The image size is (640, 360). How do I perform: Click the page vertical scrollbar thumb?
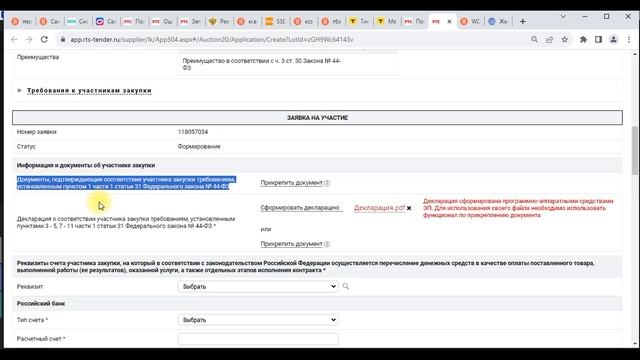tap(635, 150)
